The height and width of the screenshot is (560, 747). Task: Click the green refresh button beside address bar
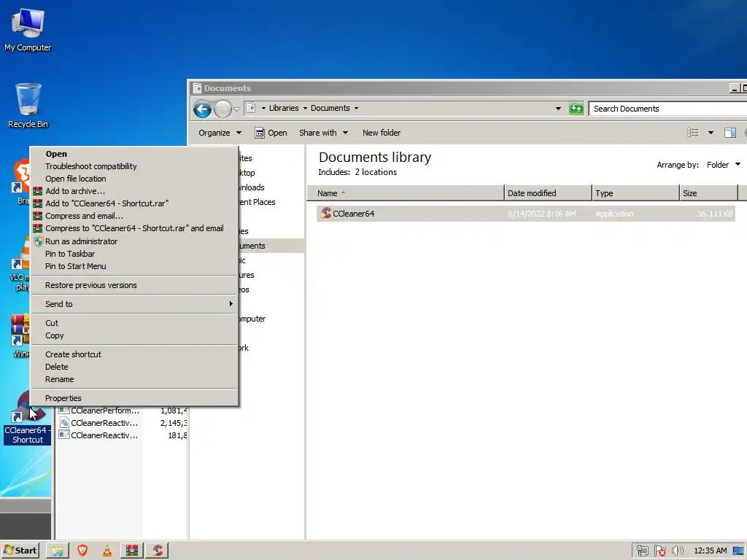[x=576, y=109]
